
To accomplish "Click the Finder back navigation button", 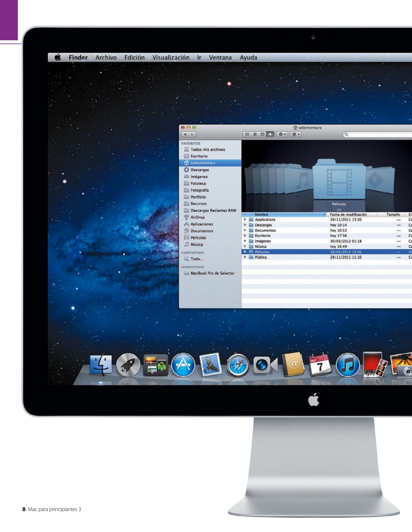I will click(x=185, y=134).
